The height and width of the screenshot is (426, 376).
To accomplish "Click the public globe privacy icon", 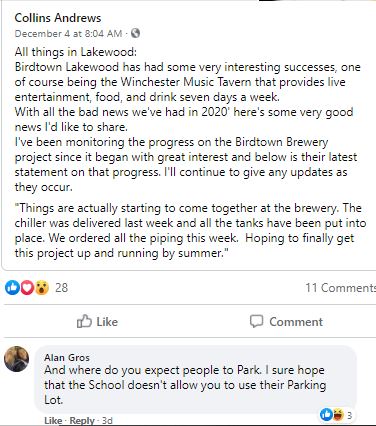I will [135, 33].
